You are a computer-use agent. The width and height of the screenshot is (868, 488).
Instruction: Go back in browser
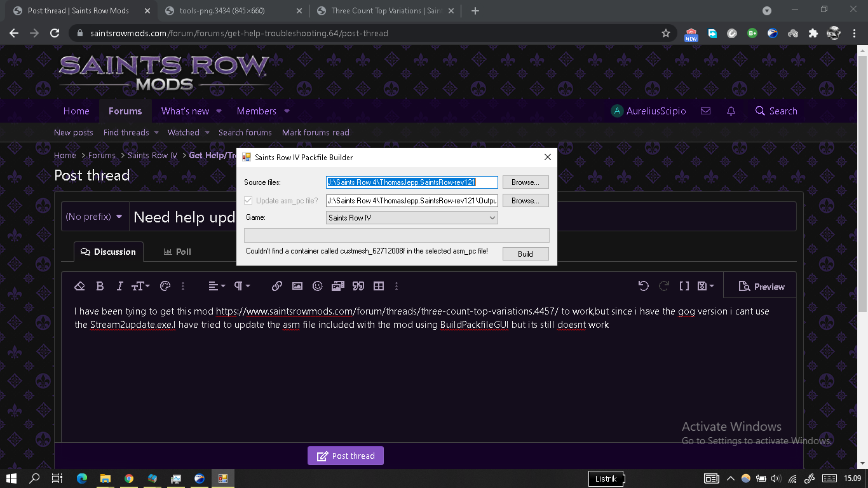pos(14,33)
